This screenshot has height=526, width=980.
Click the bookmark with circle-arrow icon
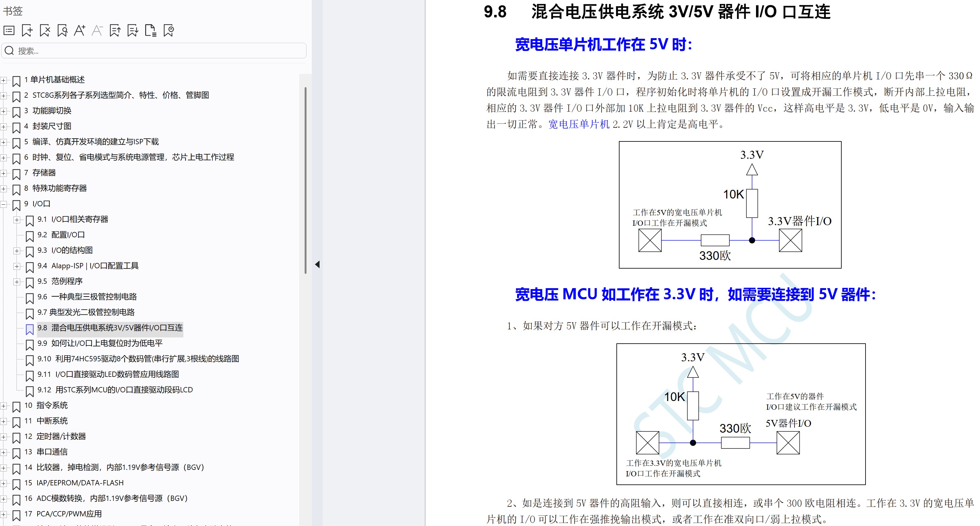168,30
